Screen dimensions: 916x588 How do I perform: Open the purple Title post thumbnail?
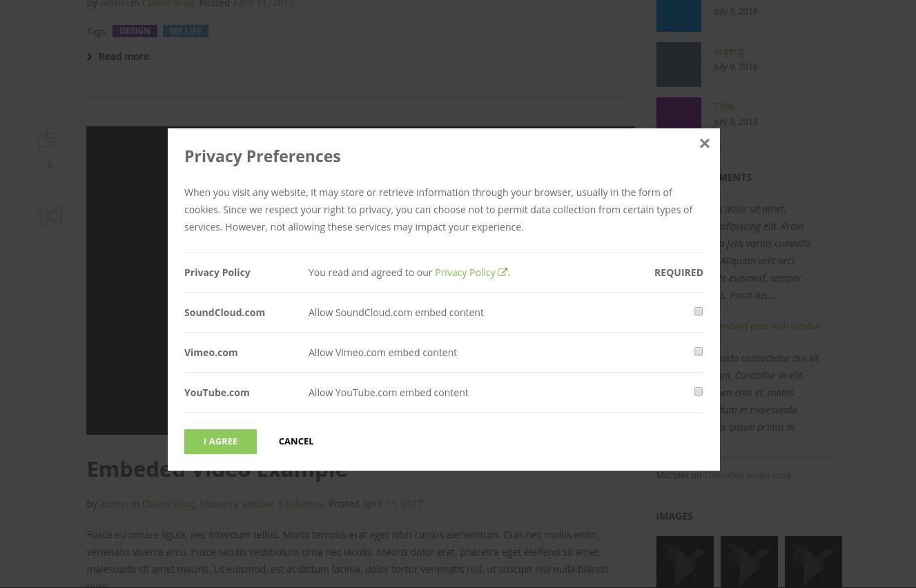tap(679, 113)
